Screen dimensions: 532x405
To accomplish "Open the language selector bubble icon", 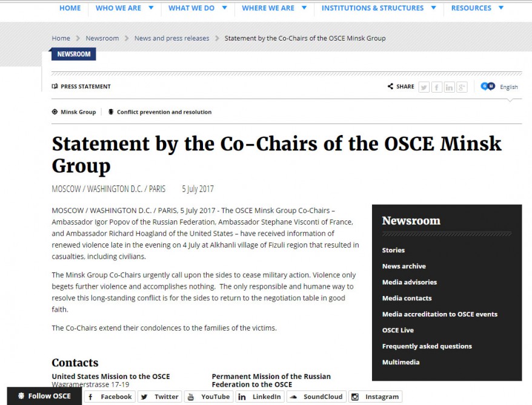I will (x=488, y=87).
